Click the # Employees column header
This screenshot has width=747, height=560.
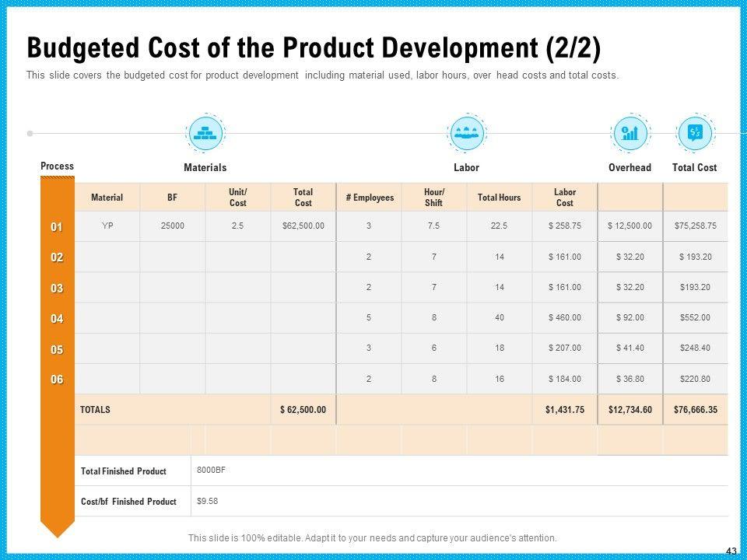tap(370, 198)
